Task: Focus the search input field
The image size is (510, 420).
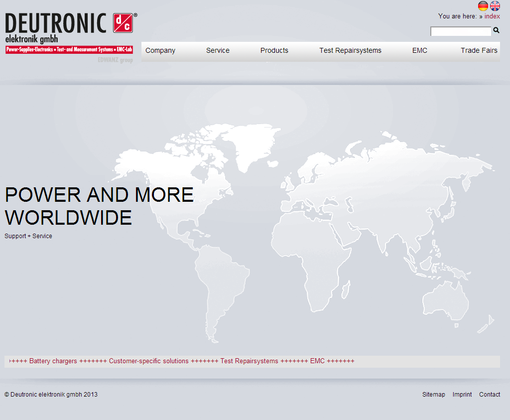Action: (x=461, y=31)
